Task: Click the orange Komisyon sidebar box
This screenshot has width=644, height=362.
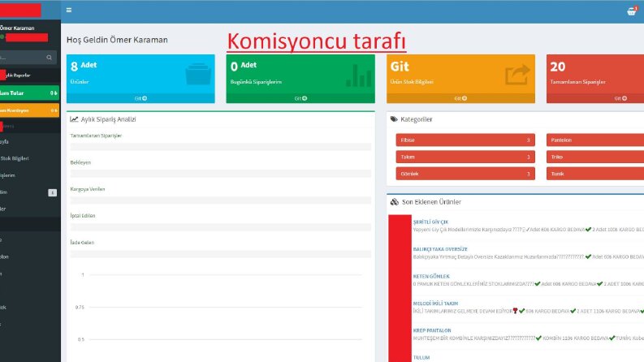Action: tap(29, 110)
